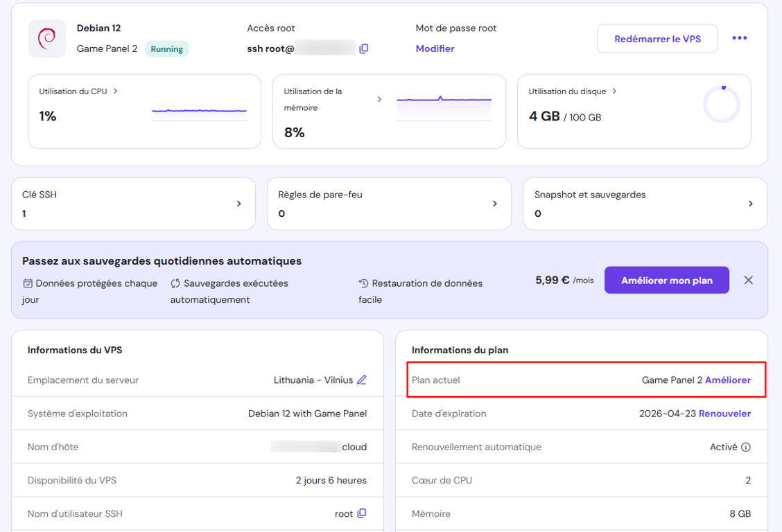The height and width of the screenshot is (532, 782).
Task: Click the Améliorer mon plan button
Action: pyautogui.click(x=666, y=280)
